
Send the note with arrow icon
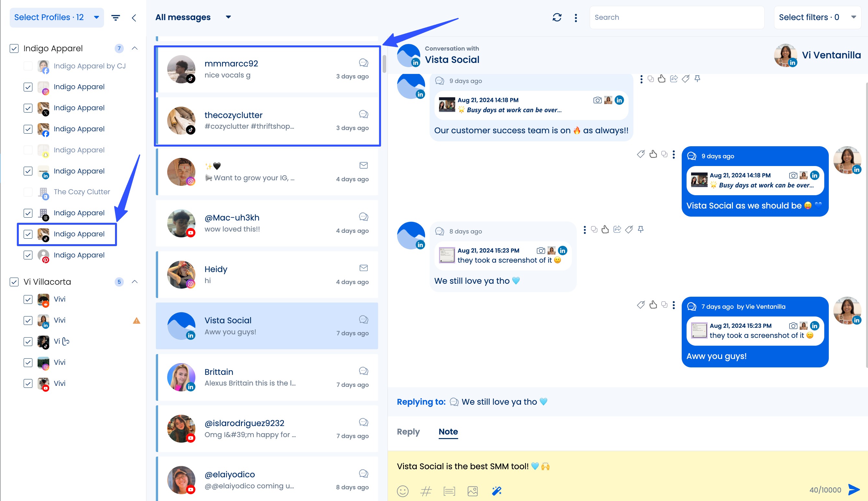click(854, 489)
